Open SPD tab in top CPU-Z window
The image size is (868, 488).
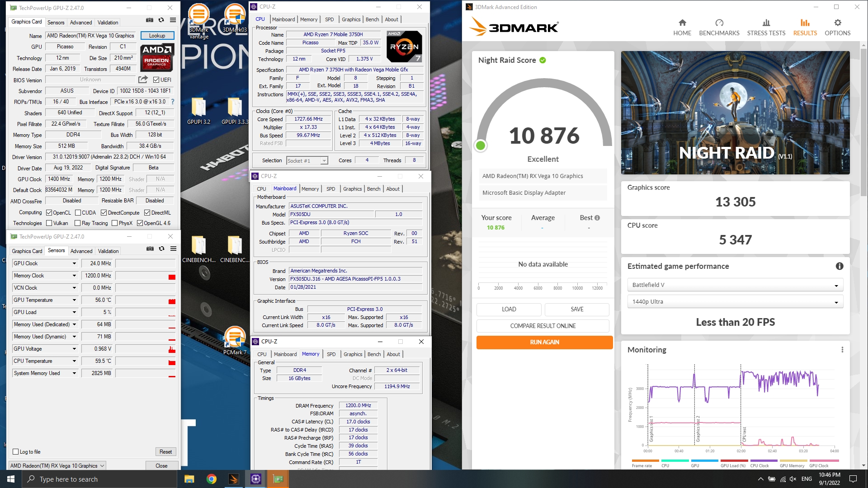pyautogui.click(x=329, y=19)
